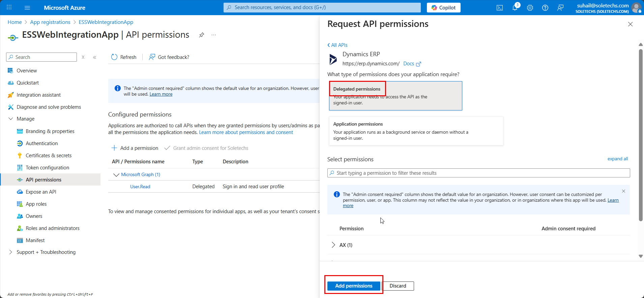Screen dimensions: 644x298
Task: Open Quickstart in the sidebar
Action: pyautogui.click(x=28, y=83)
